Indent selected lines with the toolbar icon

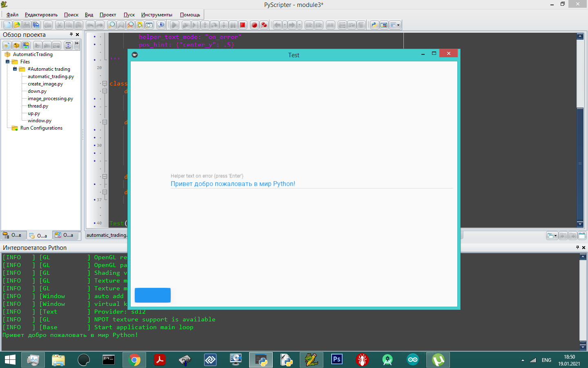tap(318, 25)
